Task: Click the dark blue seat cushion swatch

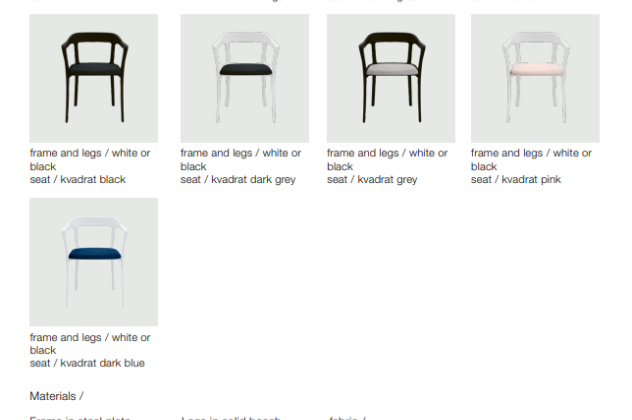Action: point(95,254)
